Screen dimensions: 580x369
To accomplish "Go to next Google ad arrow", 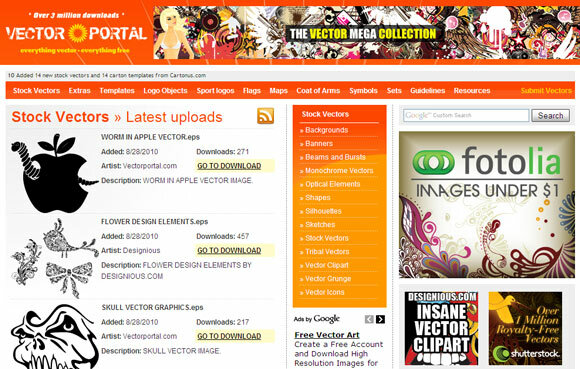I will click(x=380, y=319).
